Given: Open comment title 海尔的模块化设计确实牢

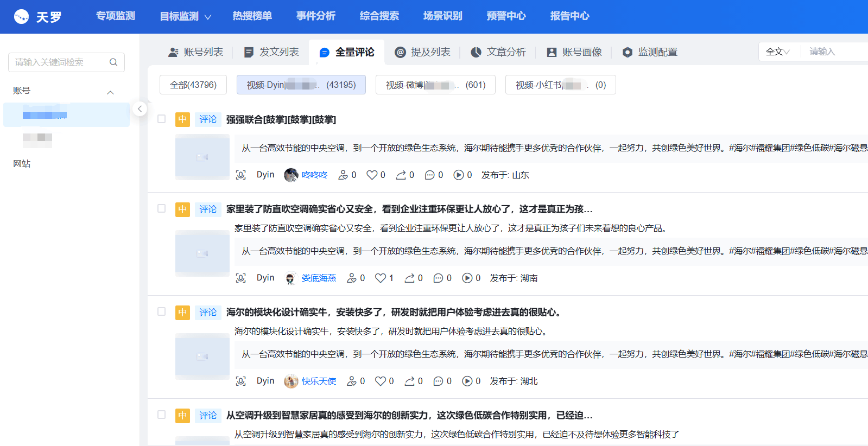Looking at the screenshot, I should click(x=394, y=312).
